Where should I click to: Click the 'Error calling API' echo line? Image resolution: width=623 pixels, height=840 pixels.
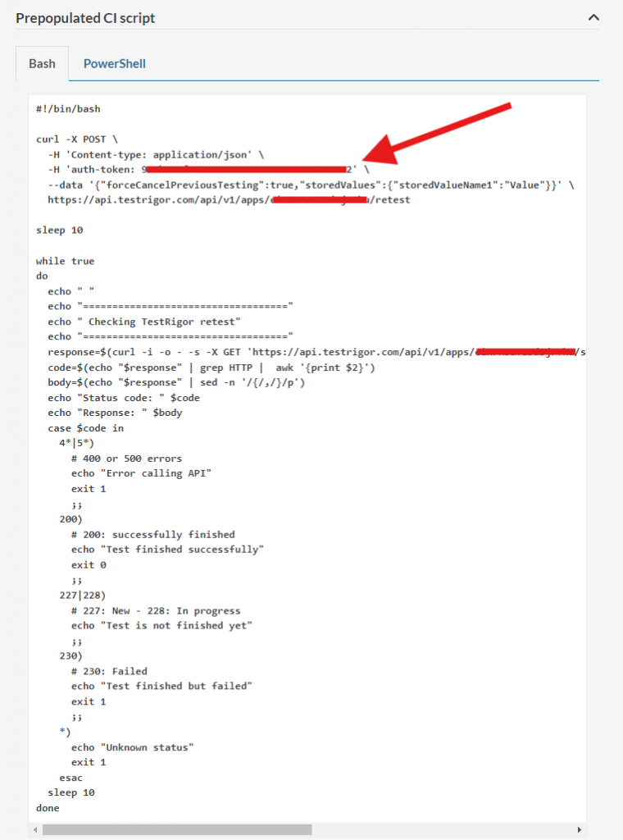coord(141,473)
